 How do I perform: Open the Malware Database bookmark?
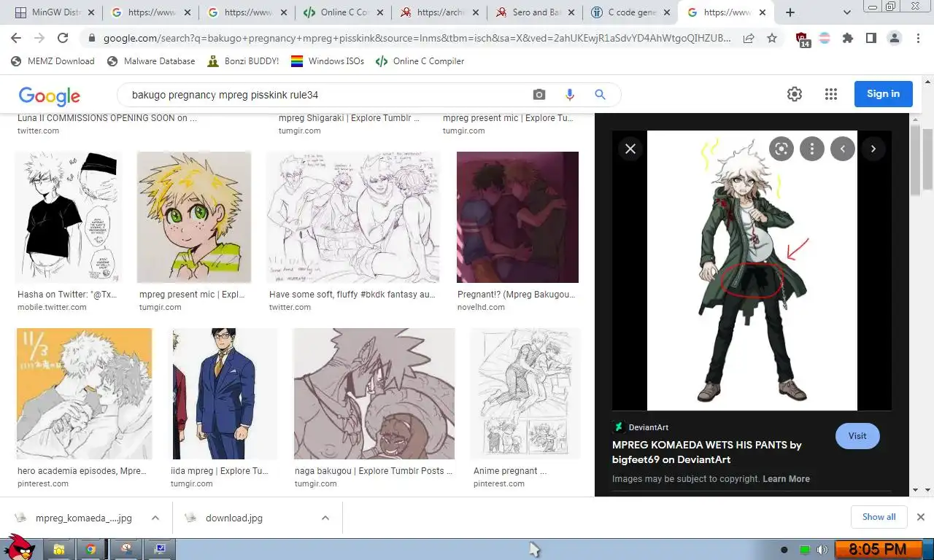(151, 61)
